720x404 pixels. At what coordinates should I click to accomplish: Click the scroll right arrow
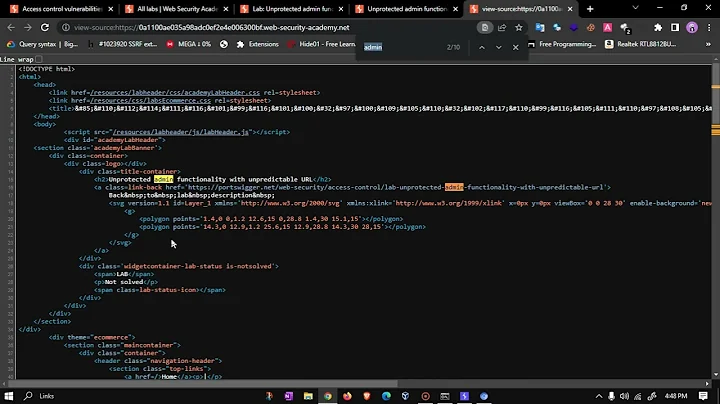pyautogui.click(x=707, y=384)
